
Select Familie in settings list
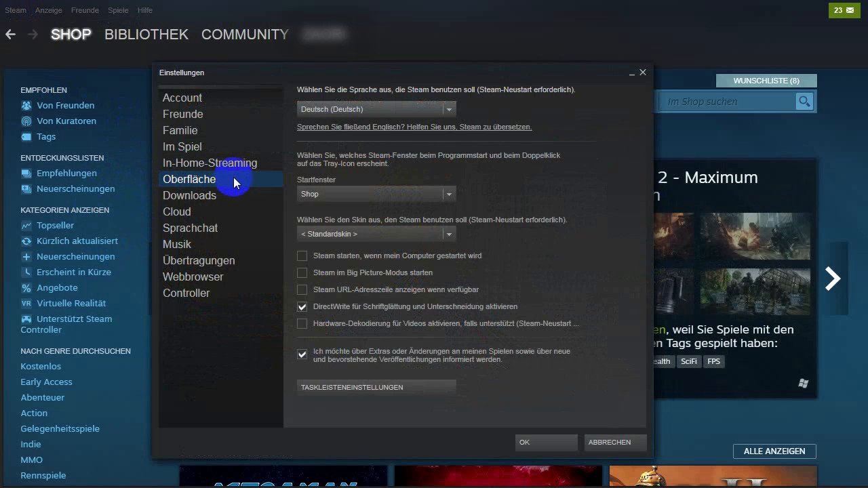(x=220, y=130)
